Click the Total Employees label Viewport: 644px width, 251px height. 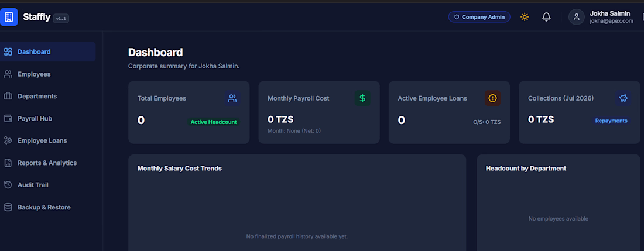(x=162, y=98)
